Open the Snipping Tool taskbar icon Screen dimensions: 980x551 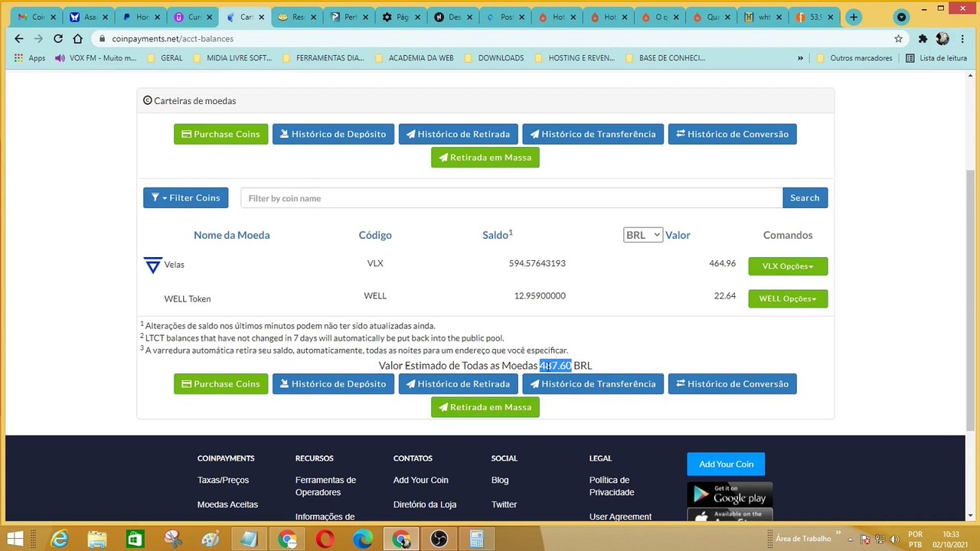point(173,539)
